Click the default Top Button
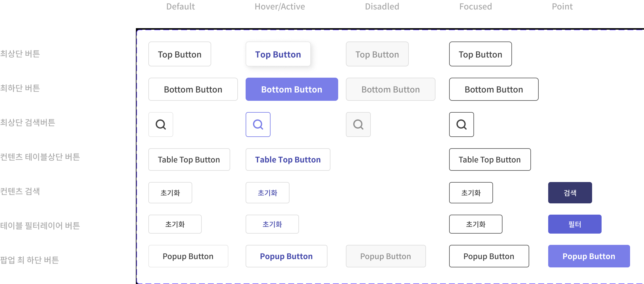644x284 pixels. pyautogui.click(x=180, y=54)
